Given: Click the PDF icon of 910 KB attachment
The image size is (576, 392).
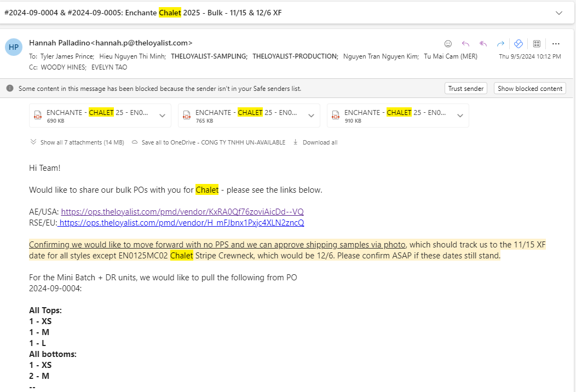Looking at the screenshot, I should point(336,116).
